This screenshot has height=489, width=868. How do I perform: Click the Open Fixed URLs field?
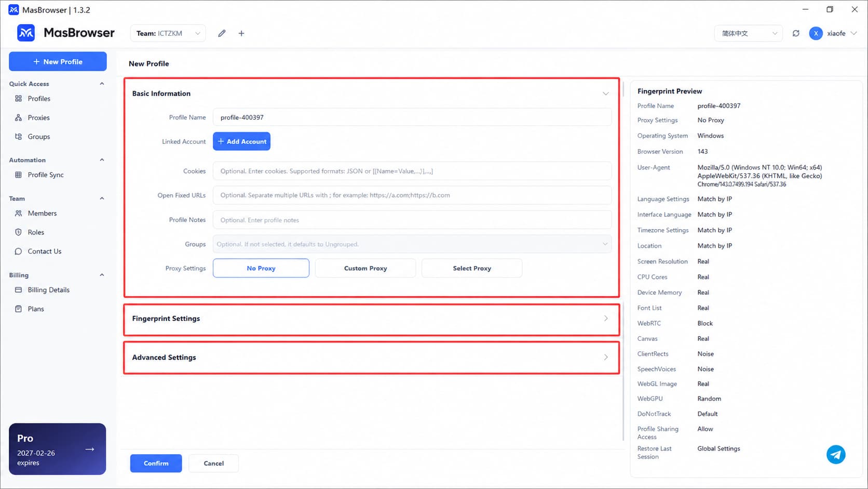pyautogui.click(x=412, y=195)
